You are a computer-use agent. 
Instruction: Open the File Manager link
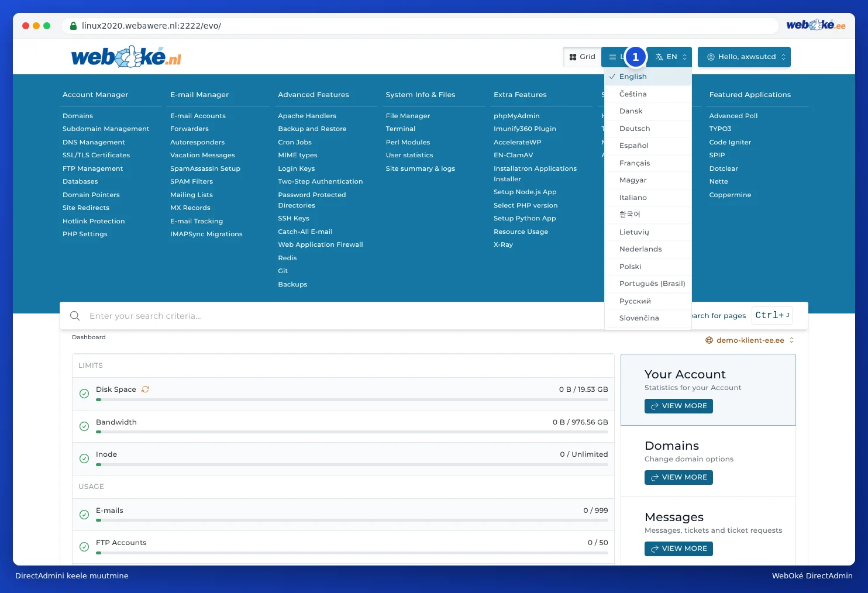[408, 116]
